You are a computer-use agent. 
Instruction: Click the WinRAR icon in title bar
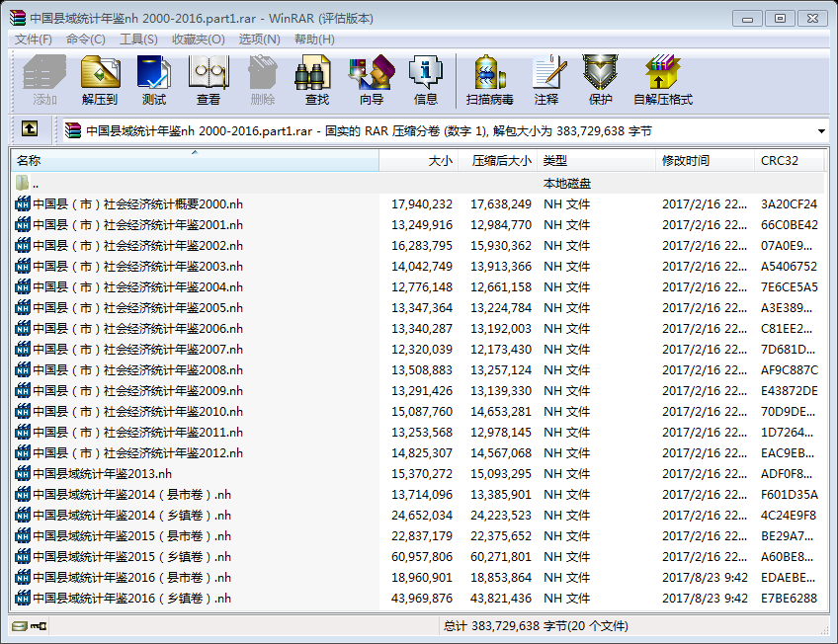coord(18,18)
